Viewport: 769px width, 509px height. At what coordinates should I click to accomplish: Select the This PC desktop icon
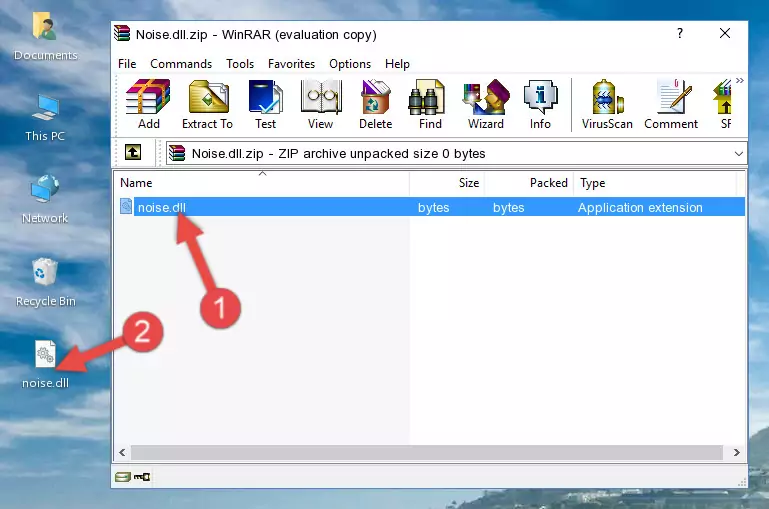coord(45,118)
